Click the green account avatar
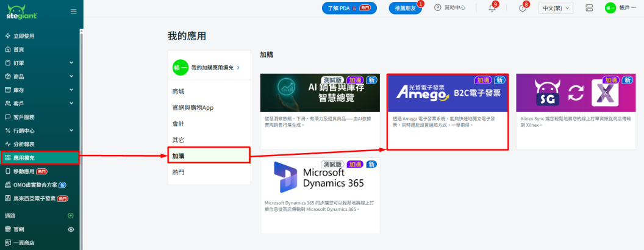 point(610,8)
